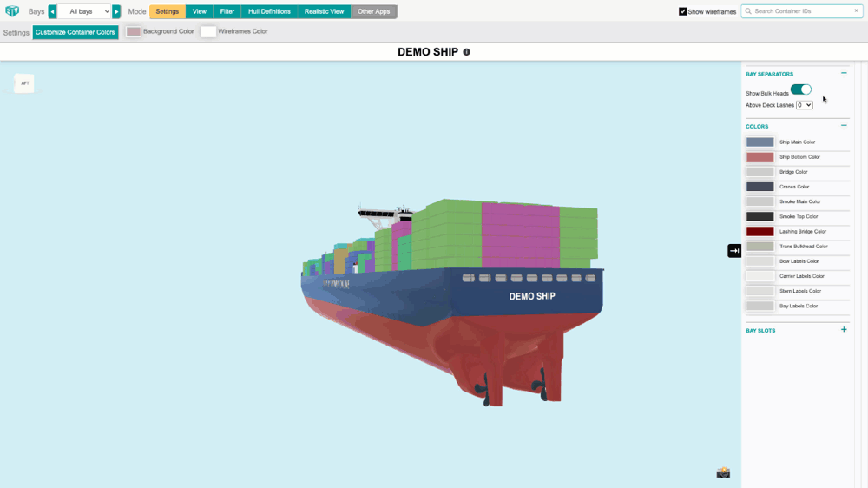Collapse Colors section
Screen dimensions: 868x488
(x=844, y=126)
